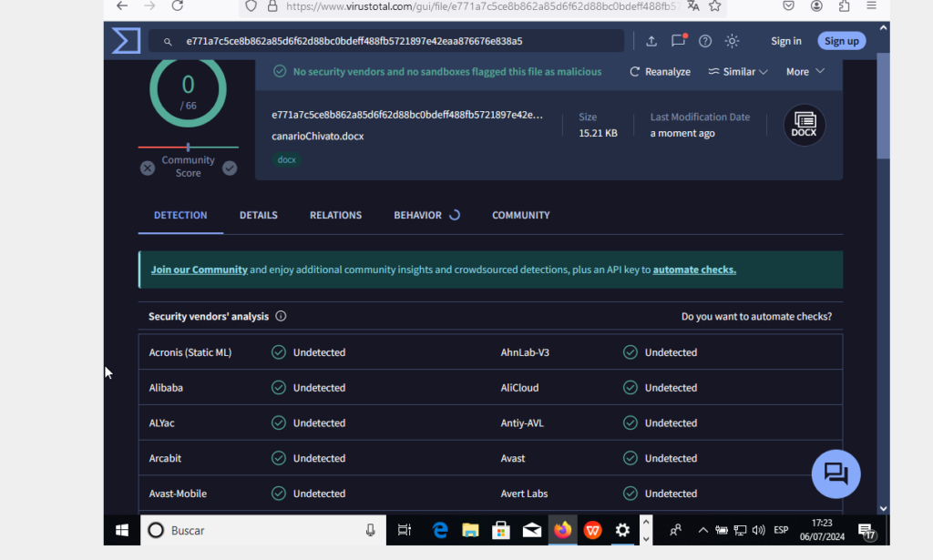Open the help question-mark icon

tap(705, 41)
